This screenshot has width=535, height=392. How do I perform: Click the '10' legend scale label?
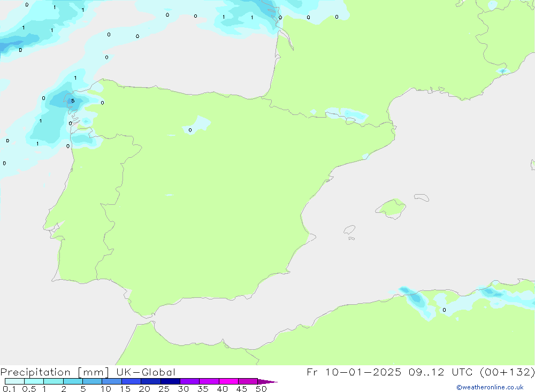[106, 389]
